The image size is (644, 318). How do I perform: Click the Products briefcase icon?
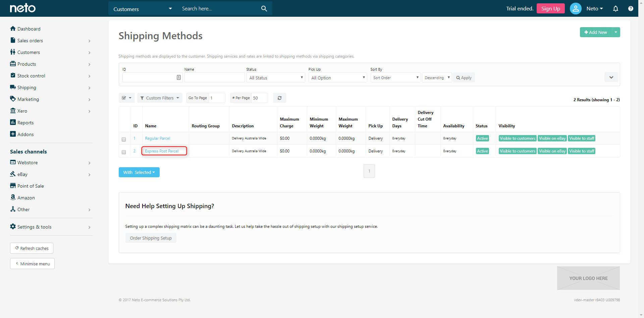[x=13, y=64]
